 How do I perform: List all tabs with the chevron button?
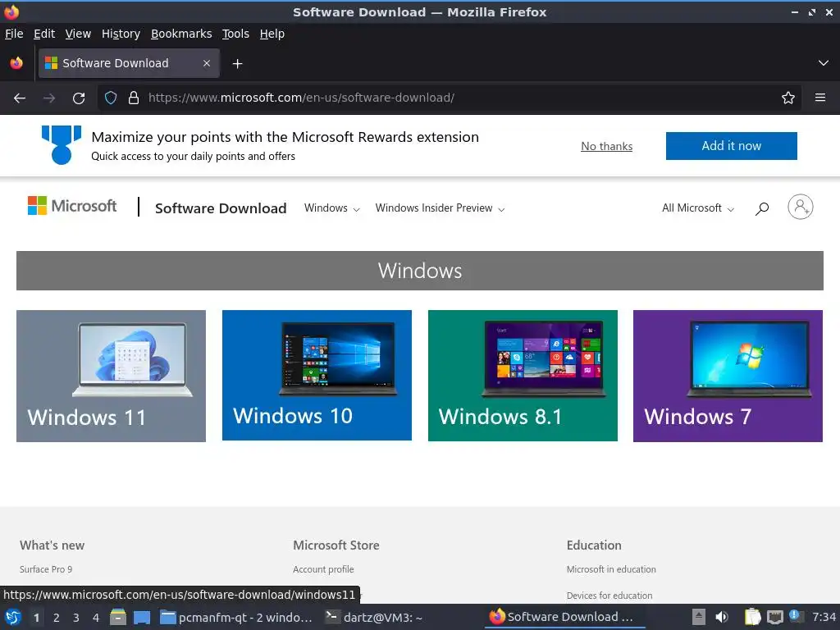pos(824,63)
